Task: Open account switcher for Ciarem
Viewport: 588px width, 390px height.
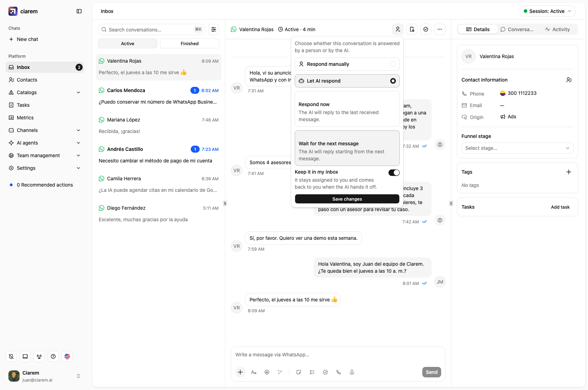Action: 45,376
